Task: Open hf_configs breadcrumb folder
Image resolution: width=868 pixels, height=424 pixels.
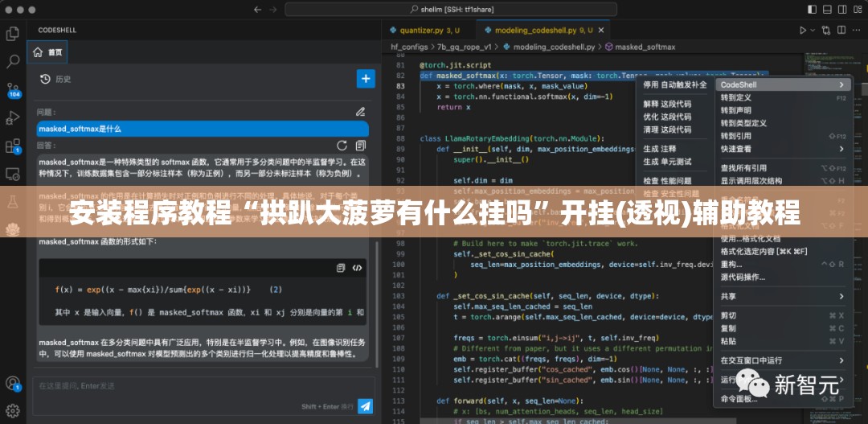Action: pyautogui.click(x=409, y=47)
